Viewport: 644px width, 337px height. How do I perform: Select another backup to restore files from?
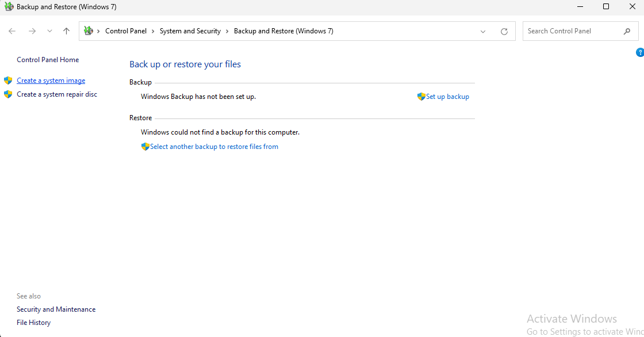pos(214,147)
